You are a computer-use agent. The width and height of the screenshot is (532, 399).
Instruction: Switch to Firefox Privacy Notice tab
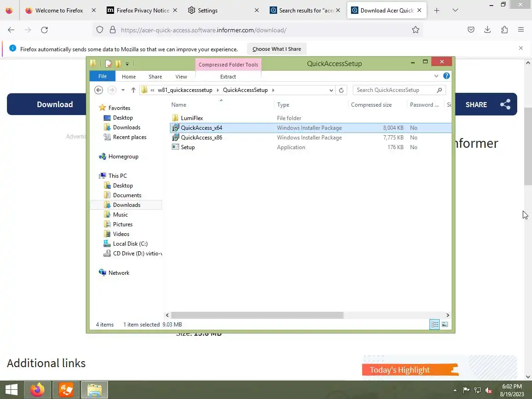[143, 11]
